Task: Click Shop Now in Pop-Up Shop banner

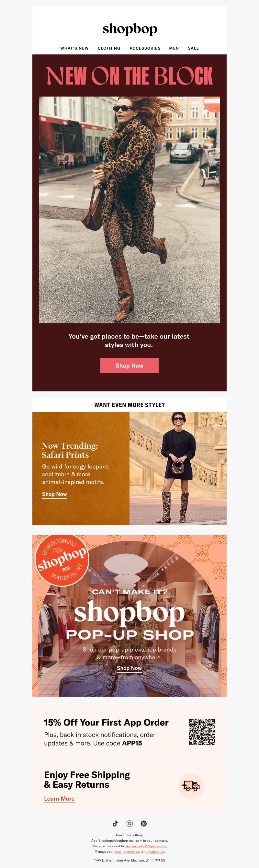Action: 129,668
